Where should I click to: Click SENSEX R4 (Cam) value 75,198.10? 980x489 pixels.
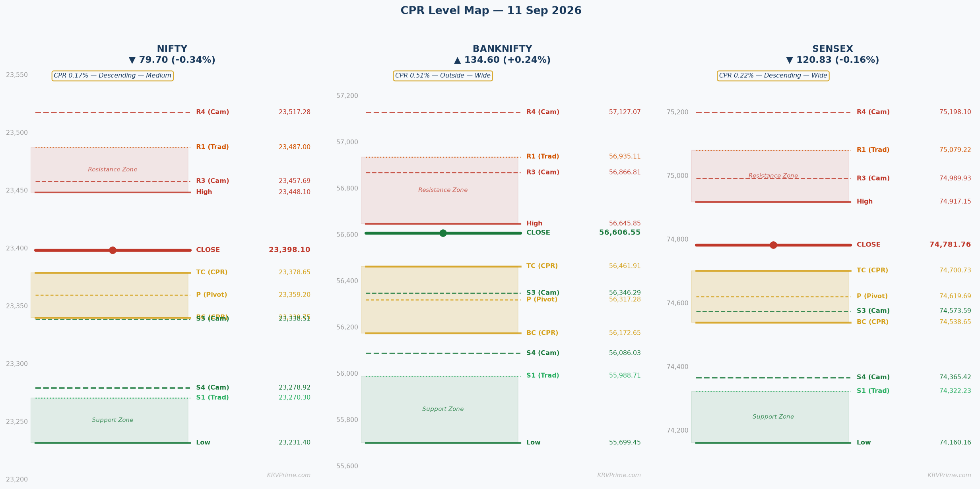(955, 112)
